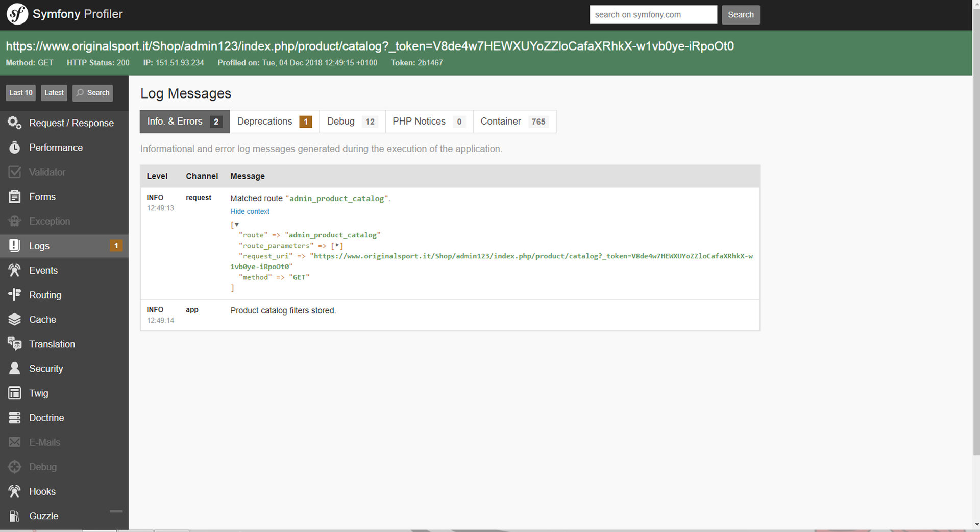Click the Forms clipboard icon
Screen dimensions: 980x532
(x=14, y=197)
